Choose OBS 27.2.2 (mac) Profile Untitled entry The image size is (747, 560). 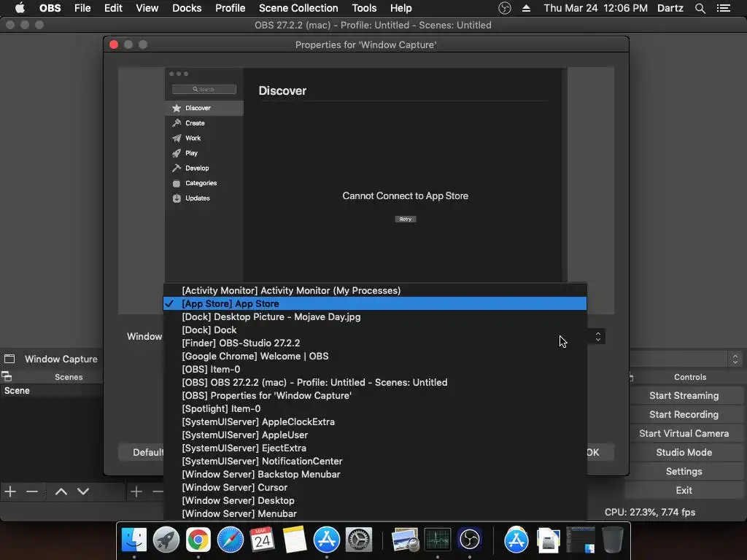pyautogui.click(x=375, y=382)
